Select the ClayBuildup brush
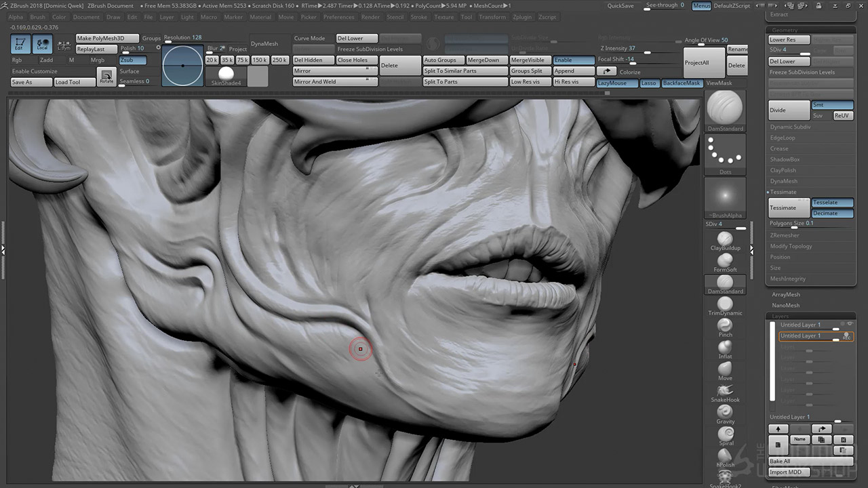This screenshot has width=868, height=488. 725,239
